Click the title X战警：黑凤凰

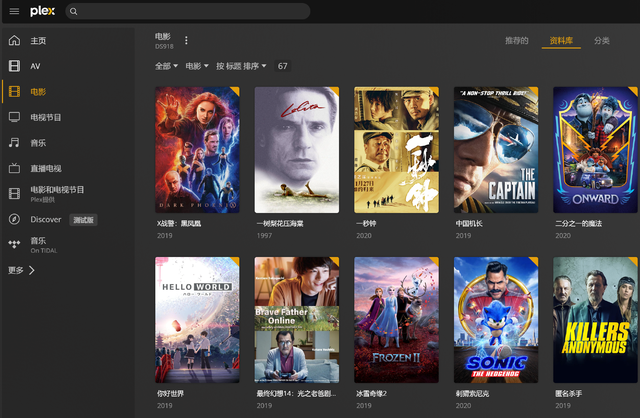coord(179,223)
